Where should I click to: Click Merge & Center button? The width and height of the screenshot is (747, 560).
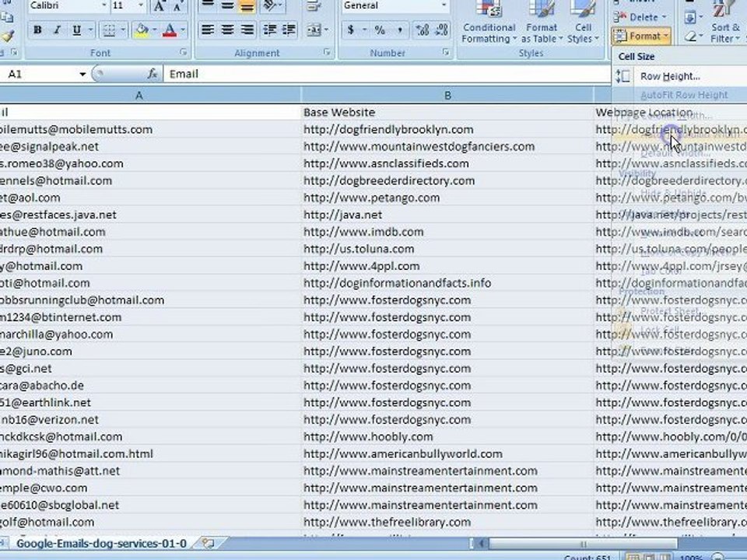(x=313, y=30)
